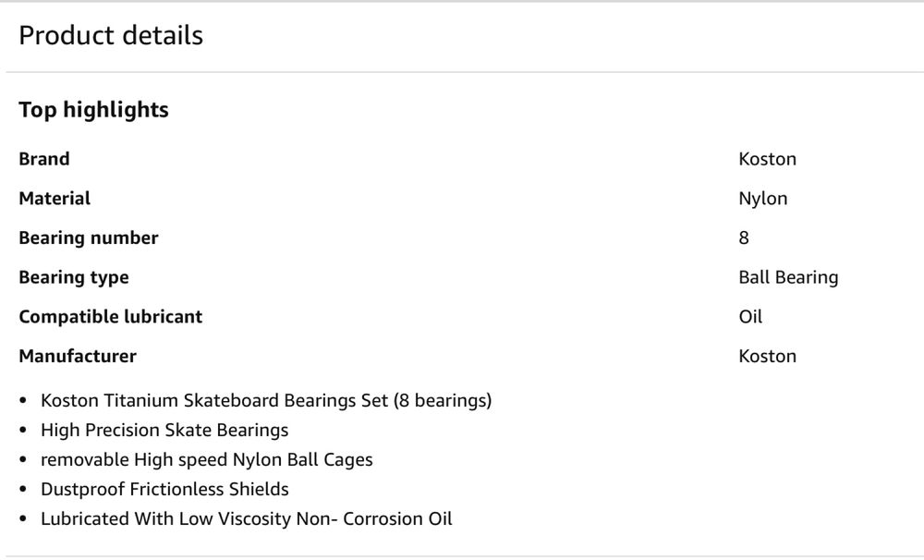Select the Bearing type label
The width and height of the screenshot is (924, 560).
pos(74,277)
